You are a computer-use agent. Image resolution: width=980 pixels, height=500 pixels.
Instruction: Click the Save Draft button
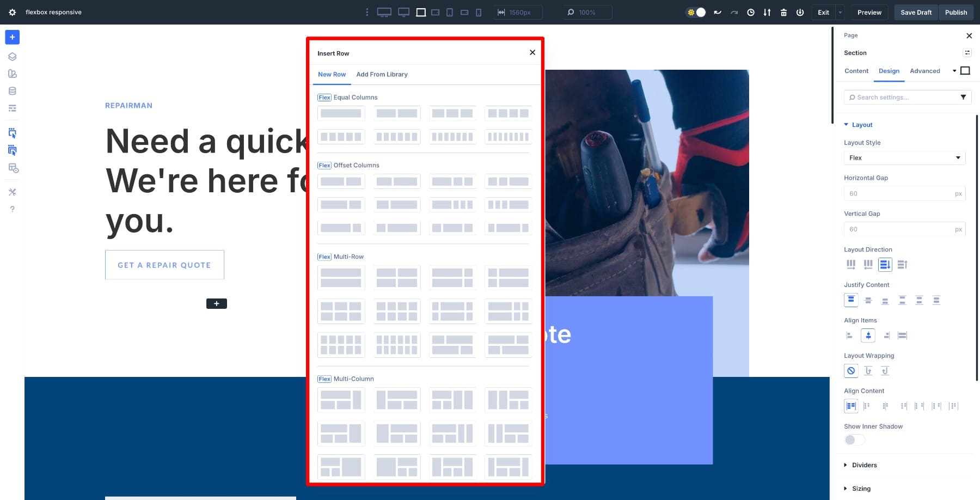(916, 12)
